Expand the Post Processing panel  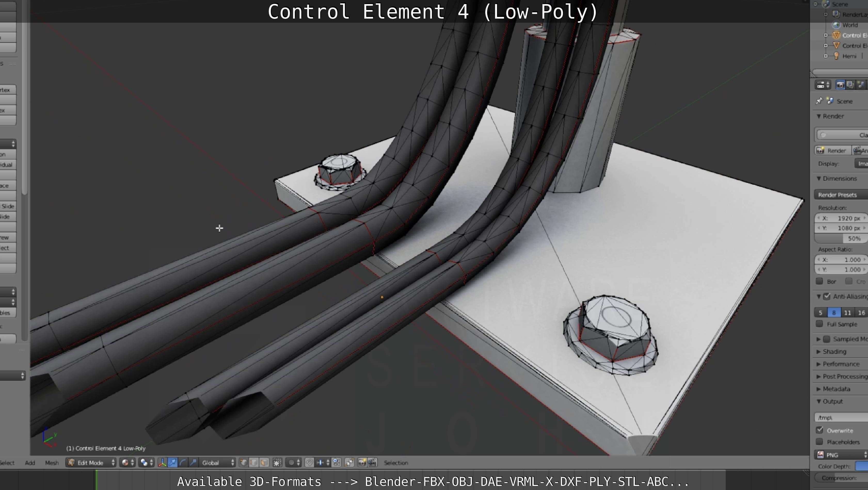(x=819, y=377)
